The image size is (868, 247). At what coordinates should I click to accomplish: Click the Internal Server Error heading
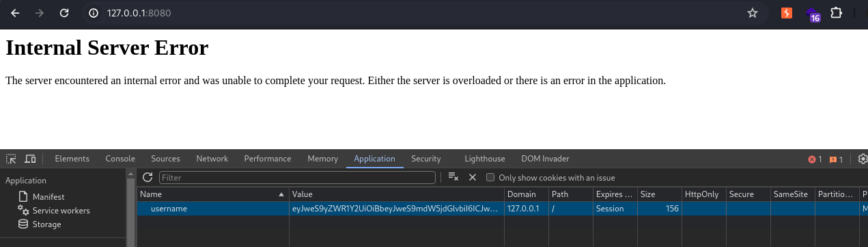tap(107, 48)
